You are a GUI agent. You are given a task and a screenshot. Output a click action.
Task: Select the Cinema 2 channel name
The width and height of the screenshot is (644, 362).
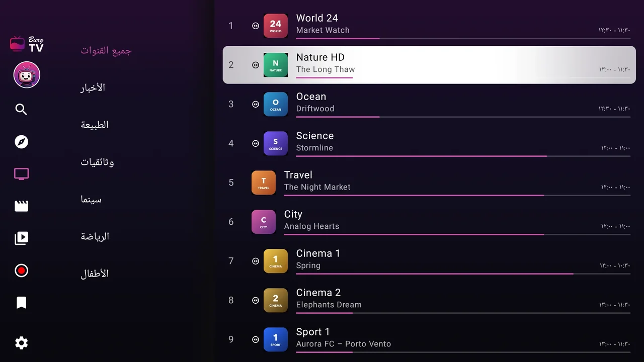(x=318, y=293)
